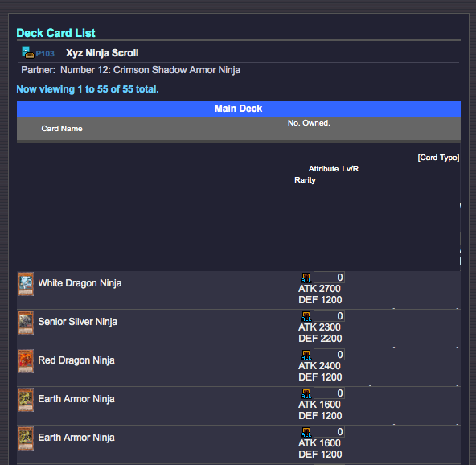This screenshot has width=476, height=465.
Task: Open Red Dragon Ninja card thumbnail
Action: [26, 361]
